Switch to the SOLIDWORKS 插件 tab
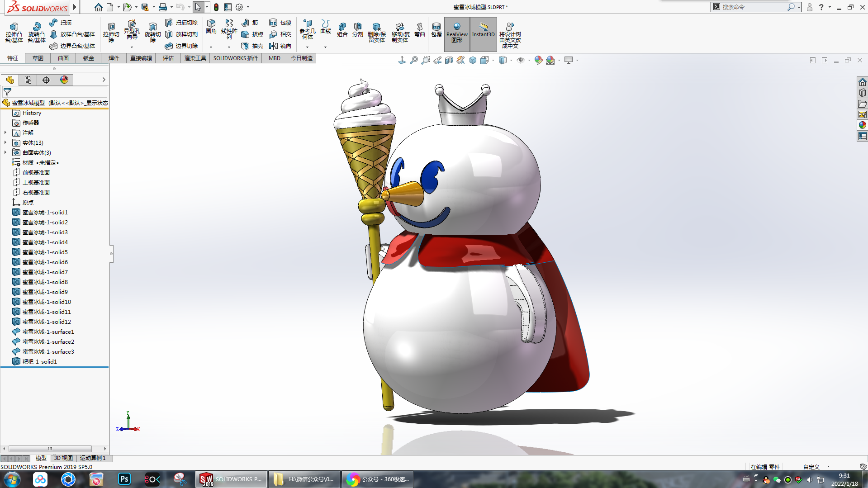The image size is (868, 488). point(236,58)
